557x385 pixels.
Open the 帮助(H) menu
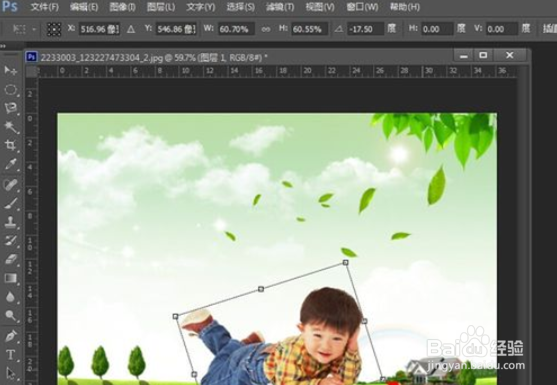405,7
